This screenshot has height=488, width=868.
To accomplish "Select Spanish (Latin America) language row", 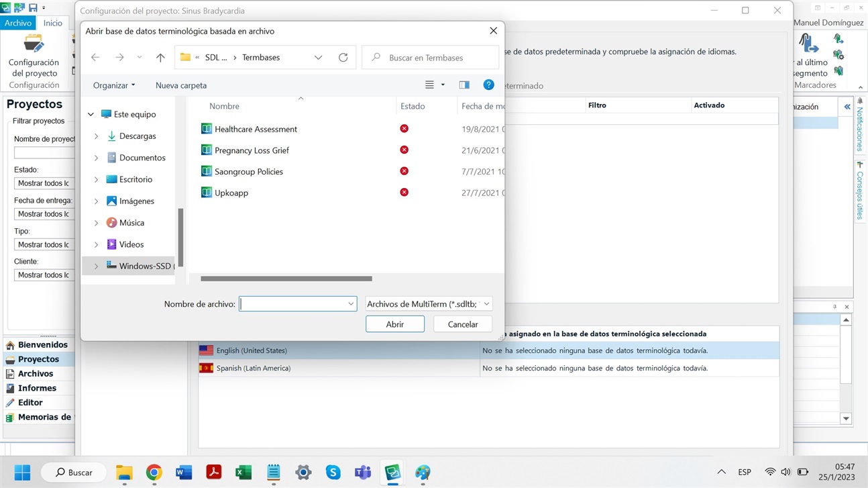I will point(488,368).
